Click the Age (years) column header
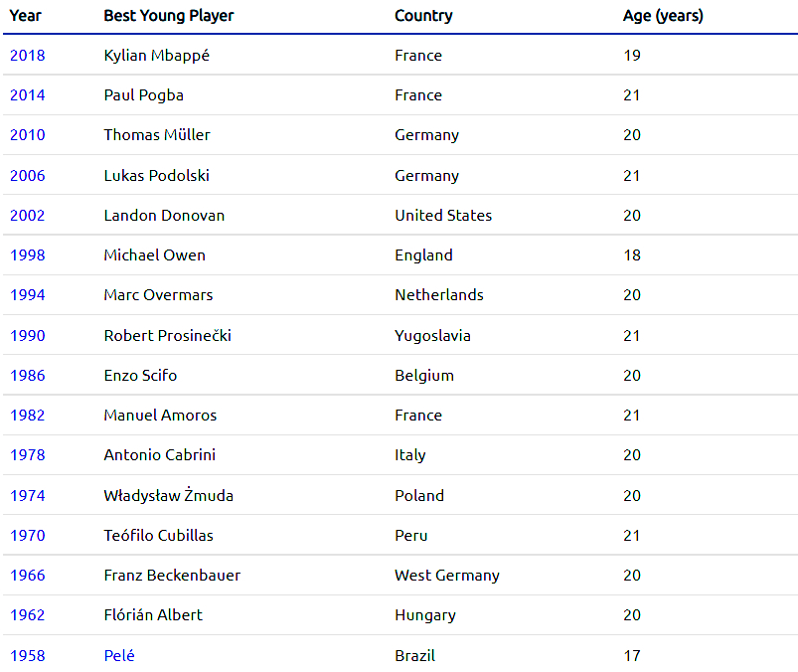798x672 pixels. pos(663,16)
